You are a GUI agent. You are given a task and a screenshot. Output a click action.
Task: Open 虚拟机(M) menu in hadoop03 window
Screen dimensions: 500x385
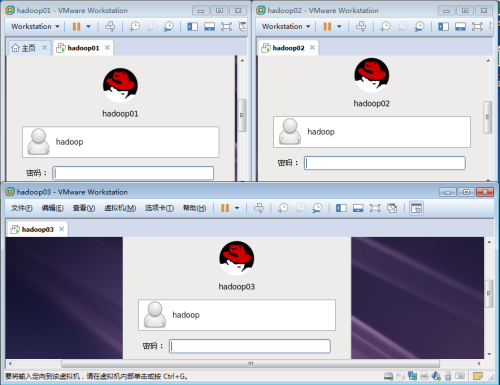click(120, 208)
